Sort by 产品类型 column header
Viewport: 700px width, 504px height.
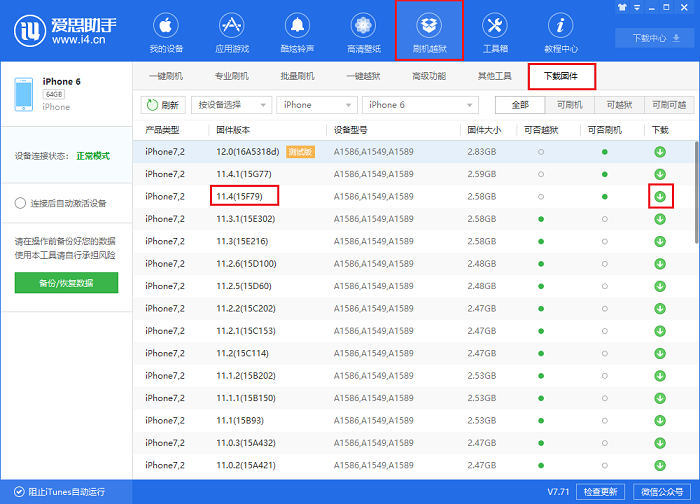click(162, 130)
